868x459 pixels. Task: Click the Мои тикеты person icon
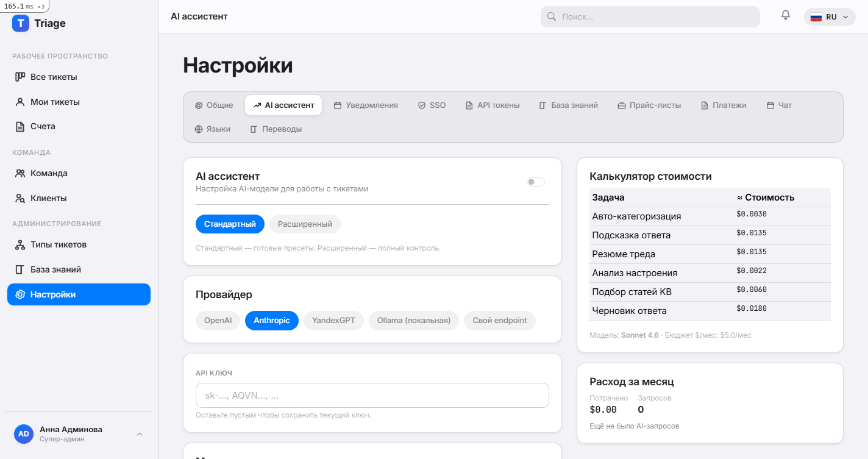(x=20, y=102)
